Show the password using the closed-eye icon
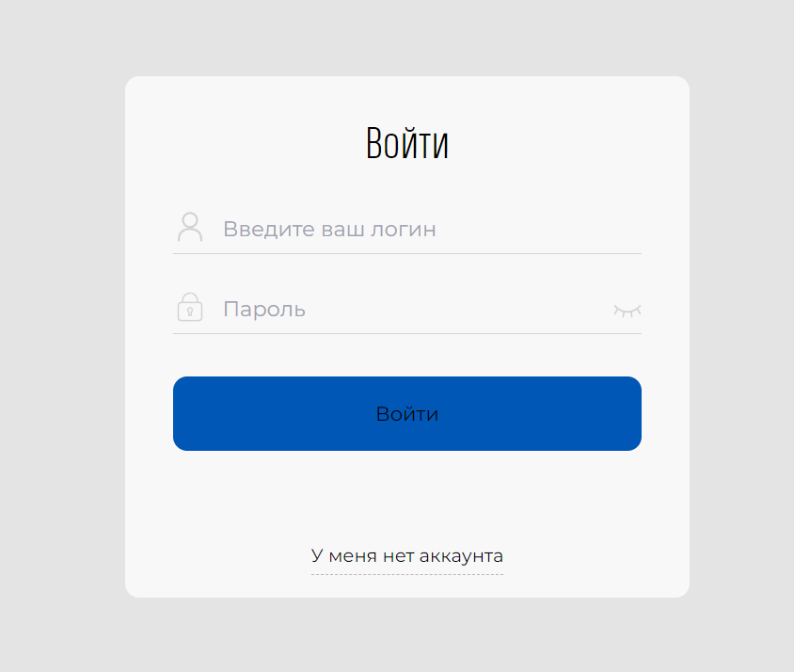This screenshot has width=794, height=672. tap(627, 310)
